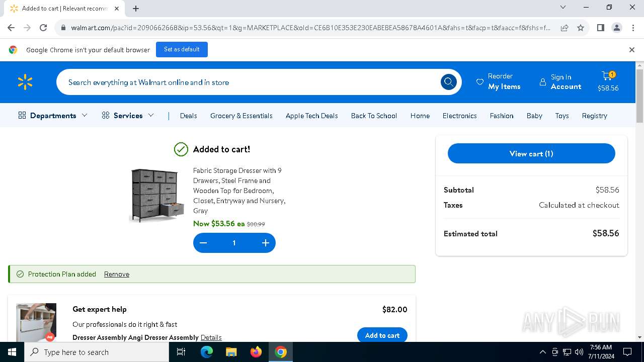Open a new browser tab
Viewport: 644px width, 362px height.
(x=136, y=8)
